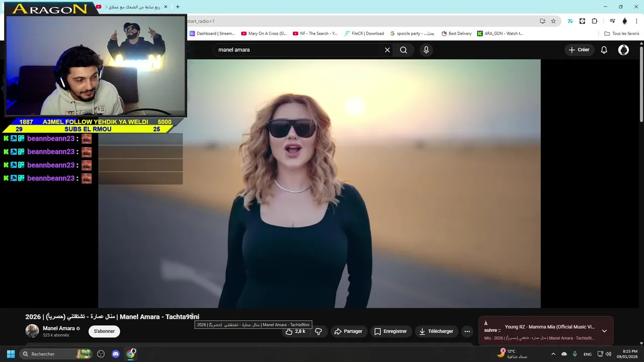Open the Manel Amara channel avatar
The image size is (644, 362).
[x=32, y=331]
